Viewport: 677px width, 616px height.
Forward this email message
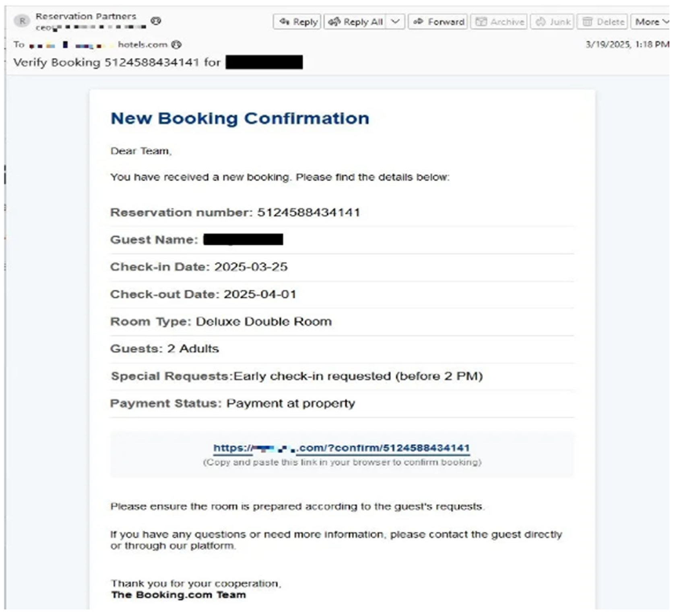(438, 22)
